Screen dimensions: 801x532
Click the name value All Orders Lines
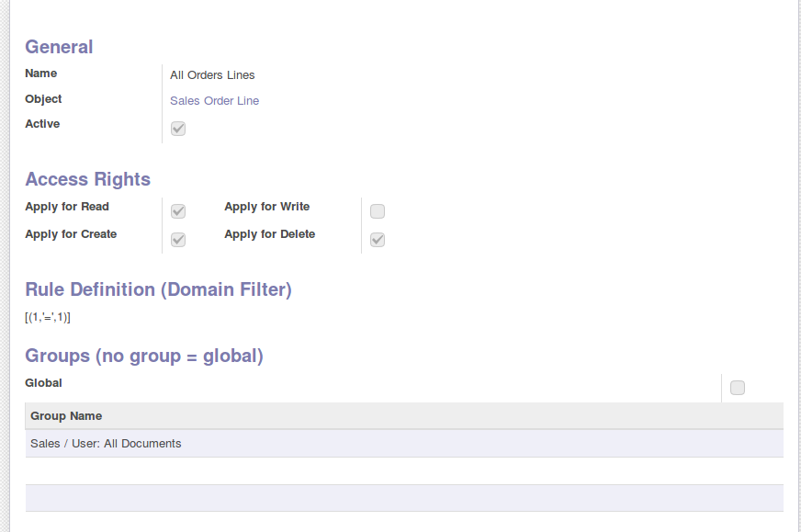[212, 75]
